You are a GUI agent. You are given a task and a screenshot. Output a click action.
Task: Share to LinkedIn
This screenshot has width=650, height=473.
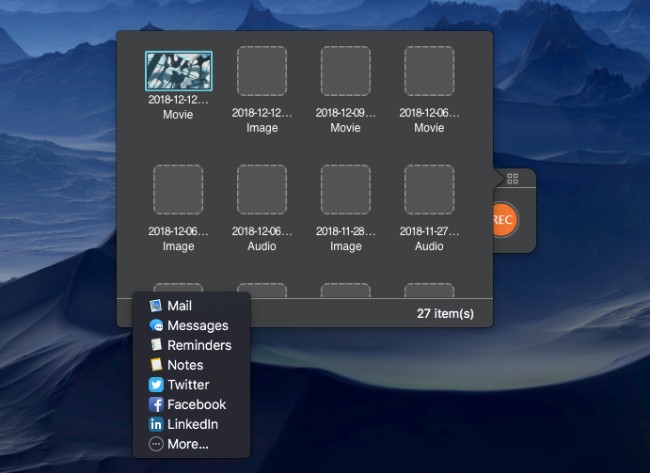pyautogui.click(x=192, y=424)
